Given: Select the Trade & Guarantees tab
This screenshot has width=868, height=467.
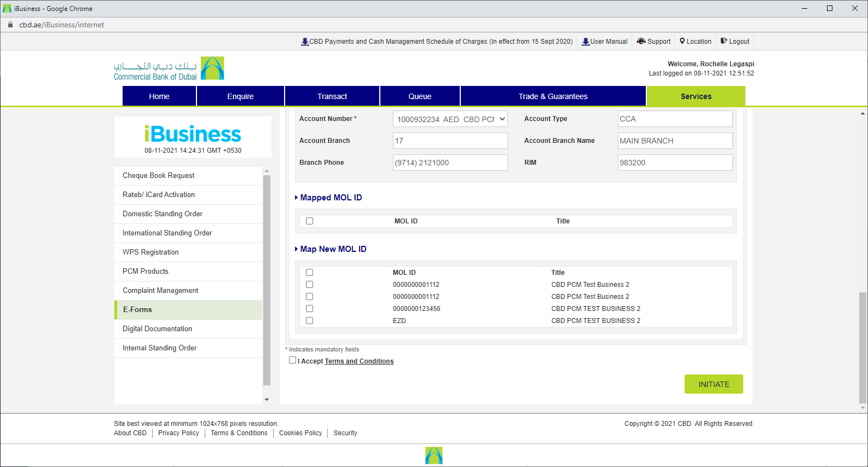Looking at the screenshot, I should coord(553,96).
